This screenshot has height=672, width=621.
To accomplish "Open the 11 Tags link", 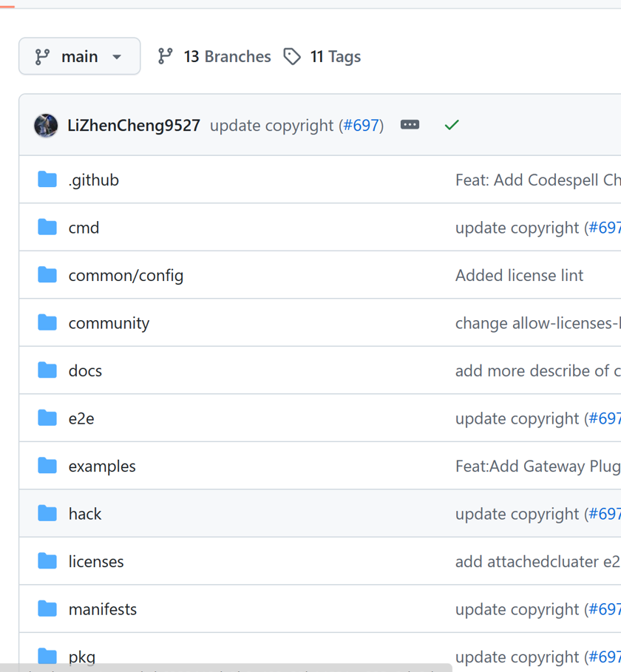I will tap(322, 57).
